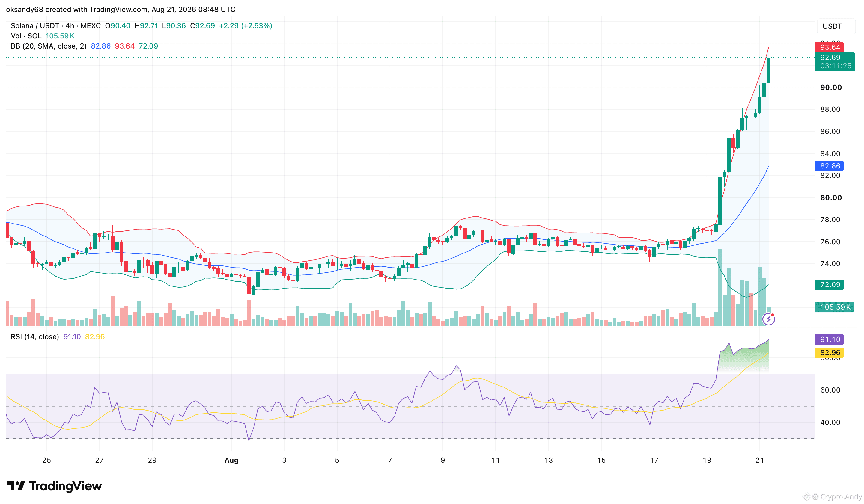864x504 pixels.
Task: Click the yellow 82.96 RSI average axis tag
Action: (830, 353)
